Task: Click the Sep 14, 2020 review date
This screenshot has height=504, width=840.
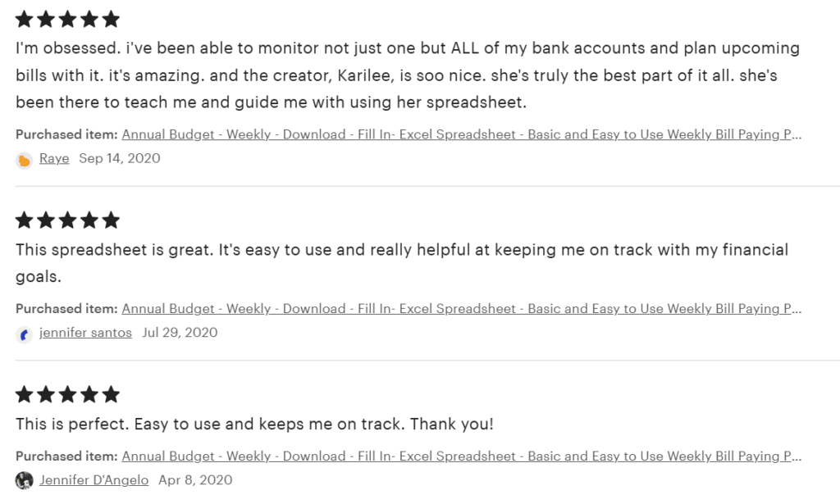Action: tap(120, 158)
